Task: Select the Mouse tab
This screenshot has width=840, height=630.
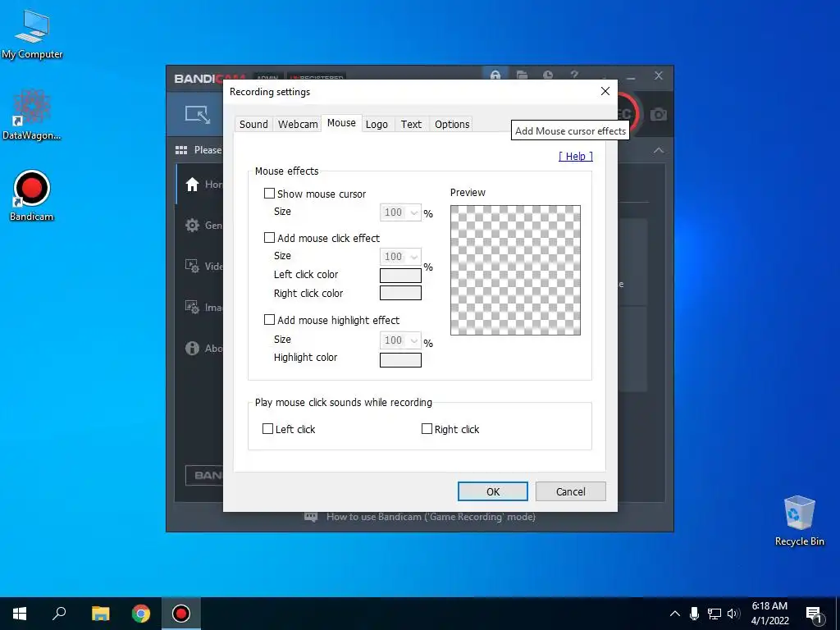Action: (x=341, y=123)
